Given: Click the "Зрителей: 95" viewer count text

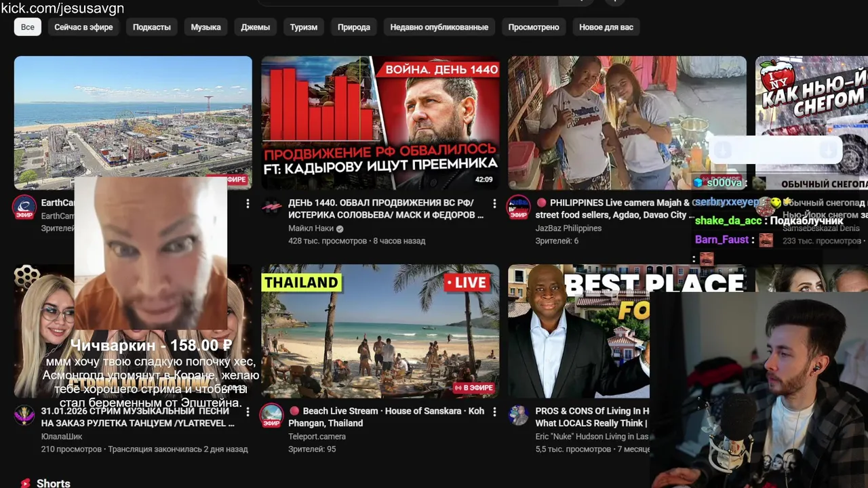Looking at the screenshot, I should click(312, 449).
